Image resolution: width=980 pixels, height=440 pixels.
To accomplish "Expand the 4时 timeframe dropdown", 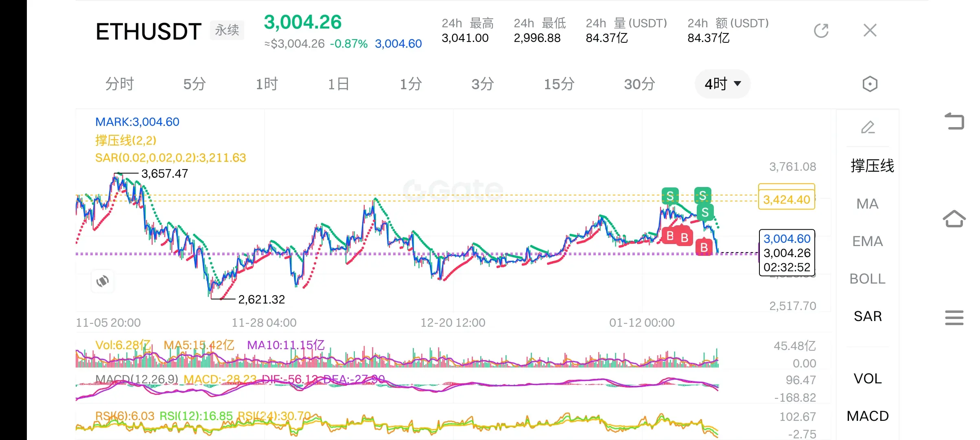I will click(x=722, y=84).
